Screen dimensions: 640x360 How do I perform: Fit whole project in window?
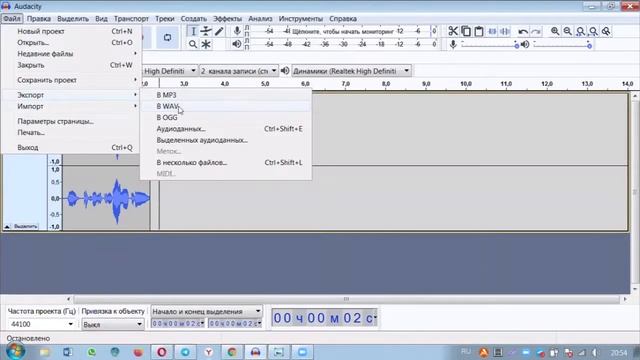pyautogui.click(x=593, y=31)
